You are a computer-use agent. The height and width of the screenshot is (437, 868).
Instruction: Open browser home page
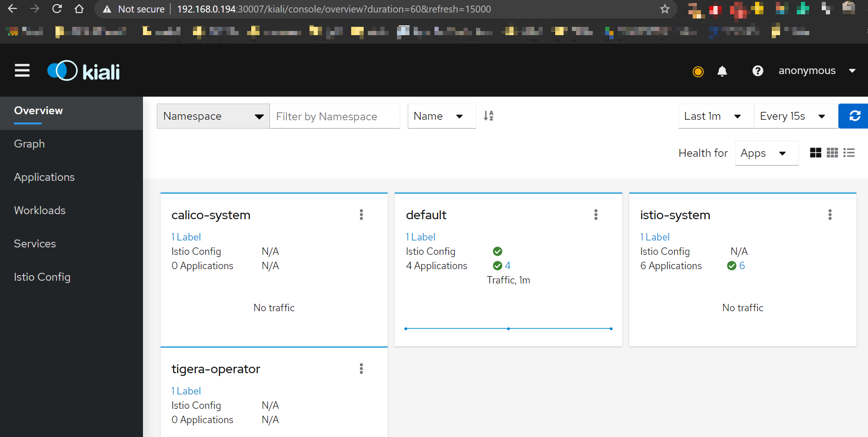coord(79,9)
